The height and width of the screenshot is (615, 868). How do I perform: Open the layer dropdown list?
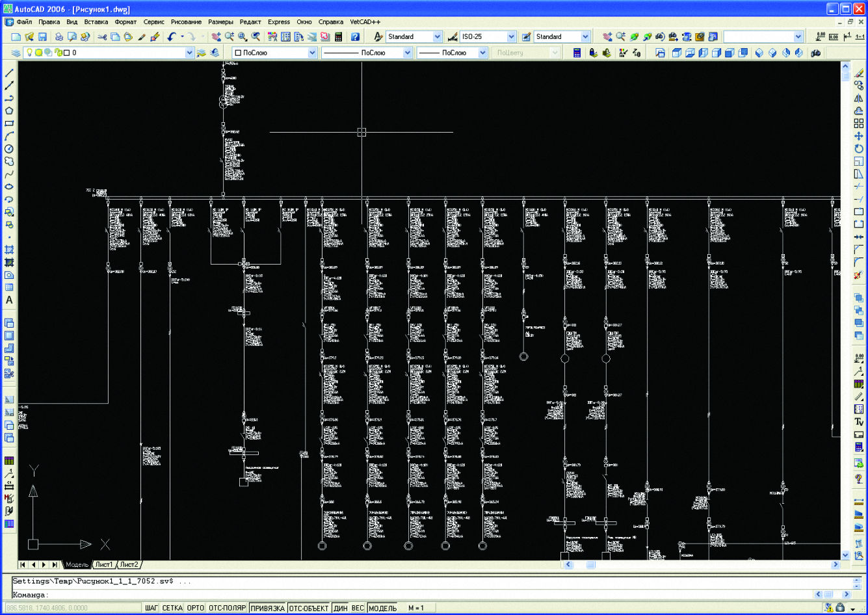189,53
